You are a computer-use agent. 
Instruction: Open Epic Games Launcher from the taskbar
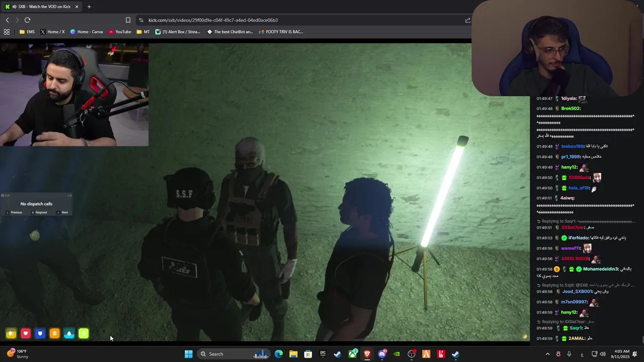tap(323, 354)
